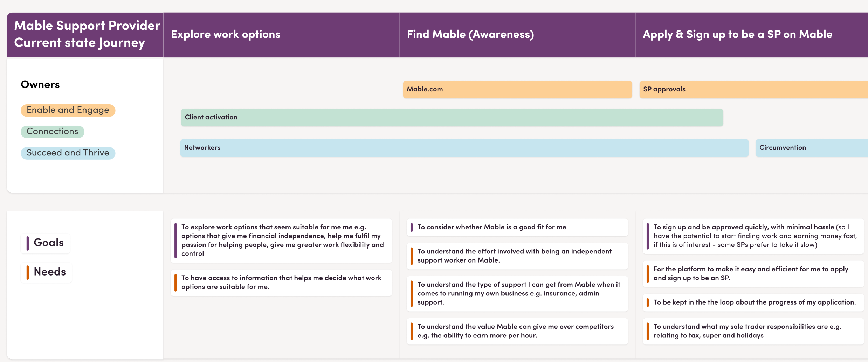Click the Mable.com orange bar
The image size is (868, 362).
tap(517, 89)
